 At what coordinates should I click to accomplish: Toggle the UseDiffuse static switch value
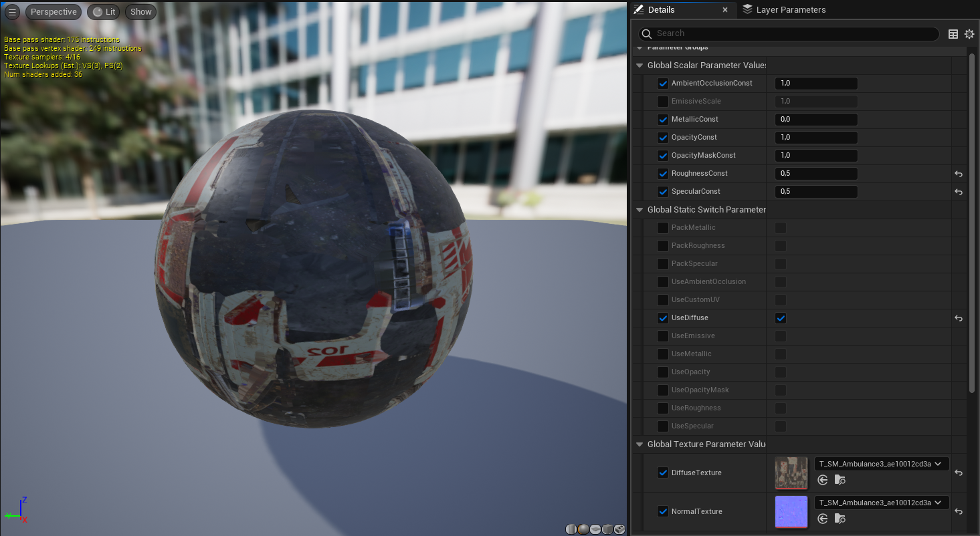[780, 318]
